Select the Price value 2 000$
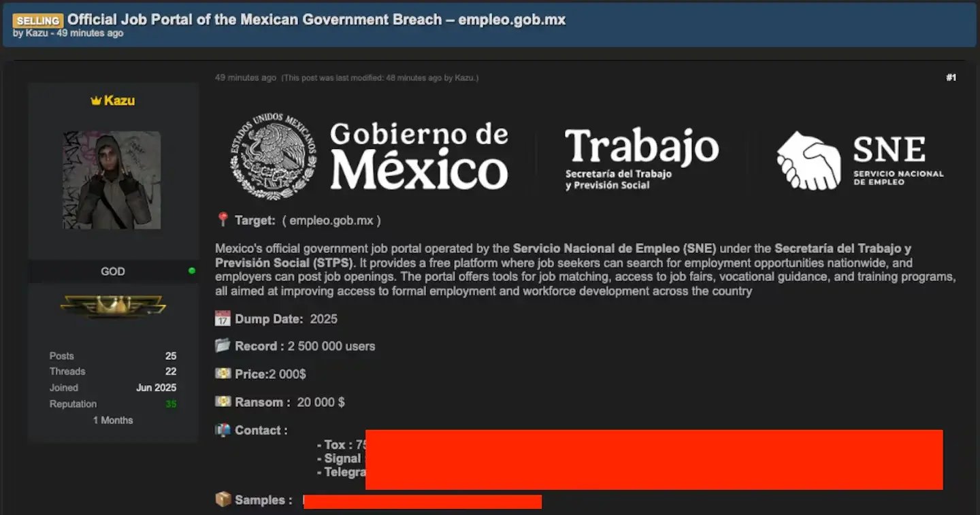The height and width of the screenshot is (515, 980). (x=288, y=374)
